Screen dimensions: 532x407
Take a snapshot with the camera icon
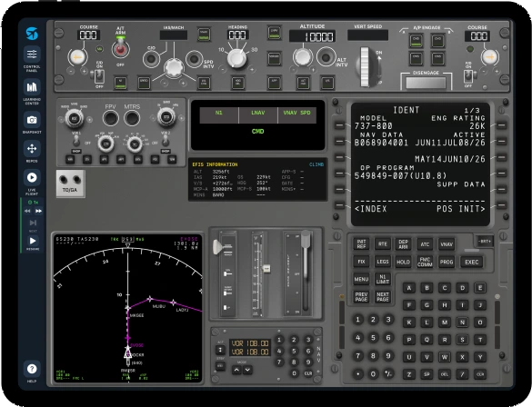[x=32, y=120]
